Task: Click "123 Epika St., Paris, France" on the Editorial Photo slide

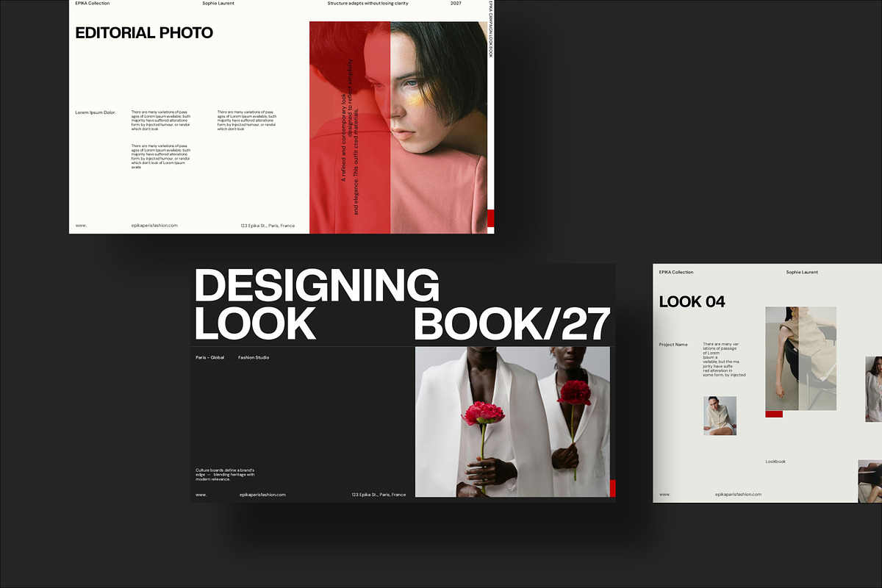Action: point(268,226)
